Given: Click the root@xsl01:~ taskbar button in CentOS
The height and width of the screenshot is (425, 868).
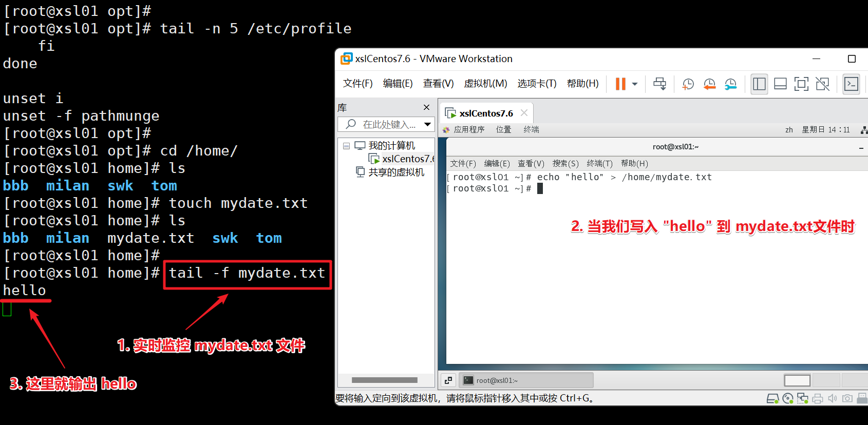Looking at the screenshot, I should (x=526, y=380).
